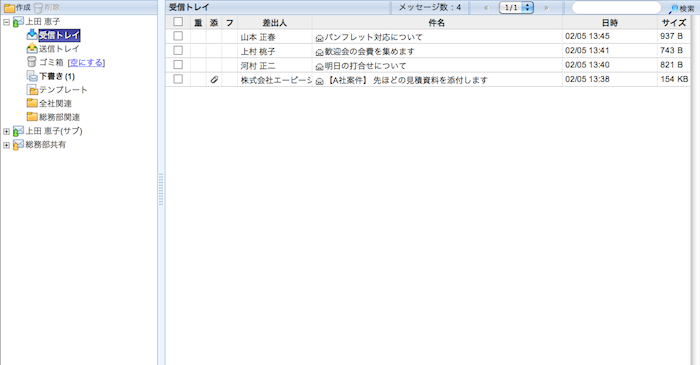Screen dimensions: 700x365
Task: Sort by the 差出人 column header
Action: pyautogui.click(x=275, y=22)
